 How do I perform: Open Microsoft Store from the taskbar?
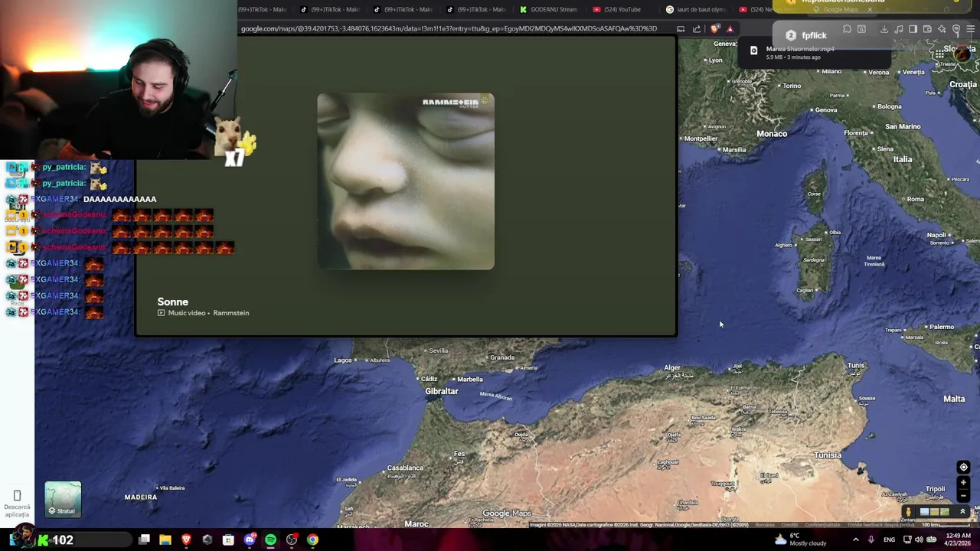228,540
